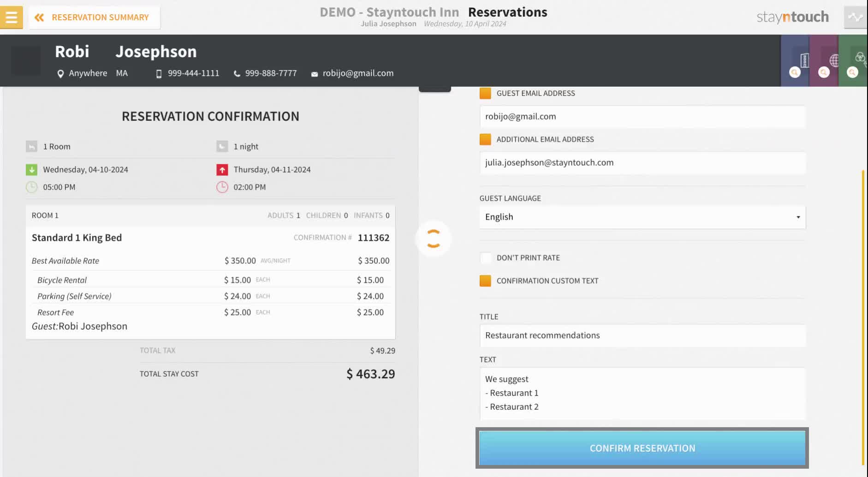Click the panel drag handle tab
Image resolution: width=868 pixels, height=477 pixels.
click(x=434, y=89)
